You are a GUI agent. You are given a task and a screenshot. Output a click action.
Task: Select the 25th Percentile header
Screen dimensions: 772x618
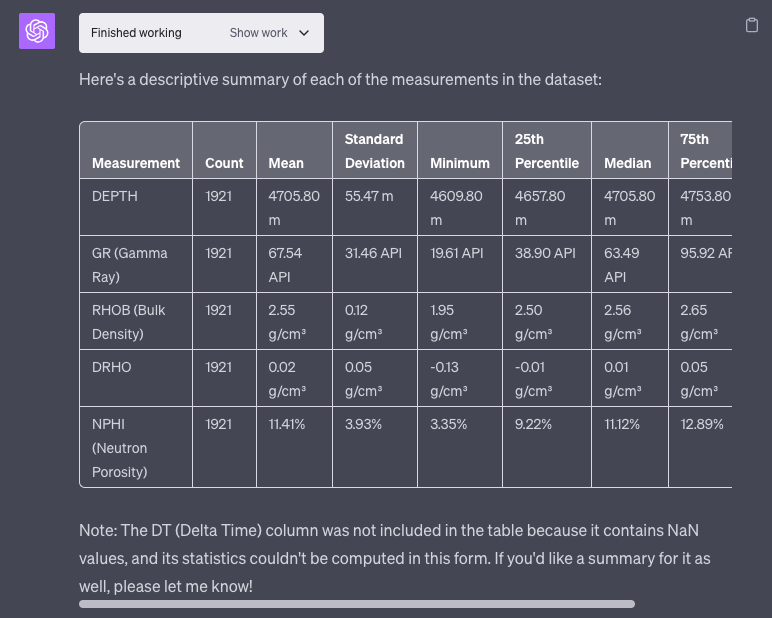(x=546, y=151)
